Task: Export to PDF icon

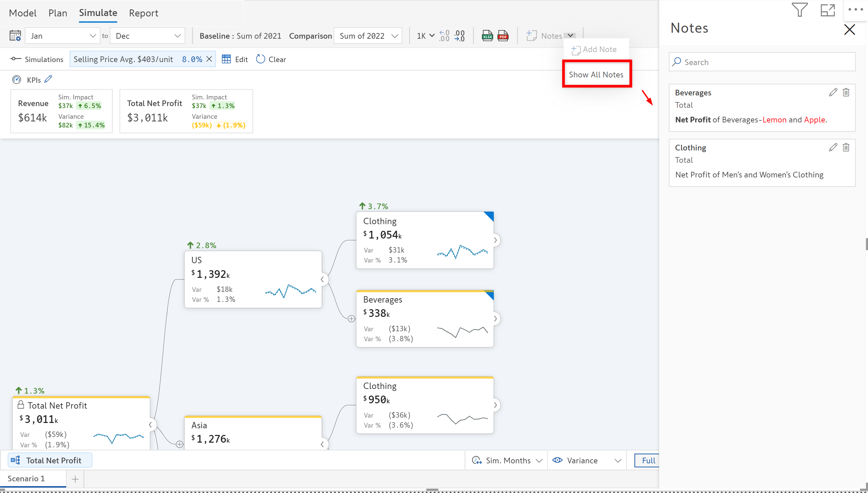Action: 503,36
